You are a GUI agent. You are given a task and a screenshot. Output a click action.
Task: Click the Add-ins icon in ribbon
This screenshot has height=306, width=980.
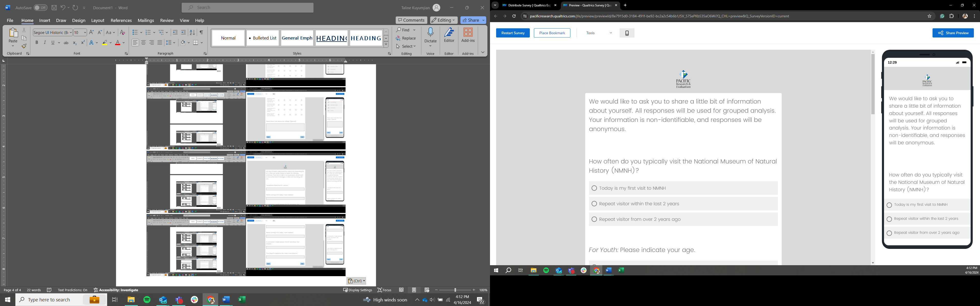point(468,33)
